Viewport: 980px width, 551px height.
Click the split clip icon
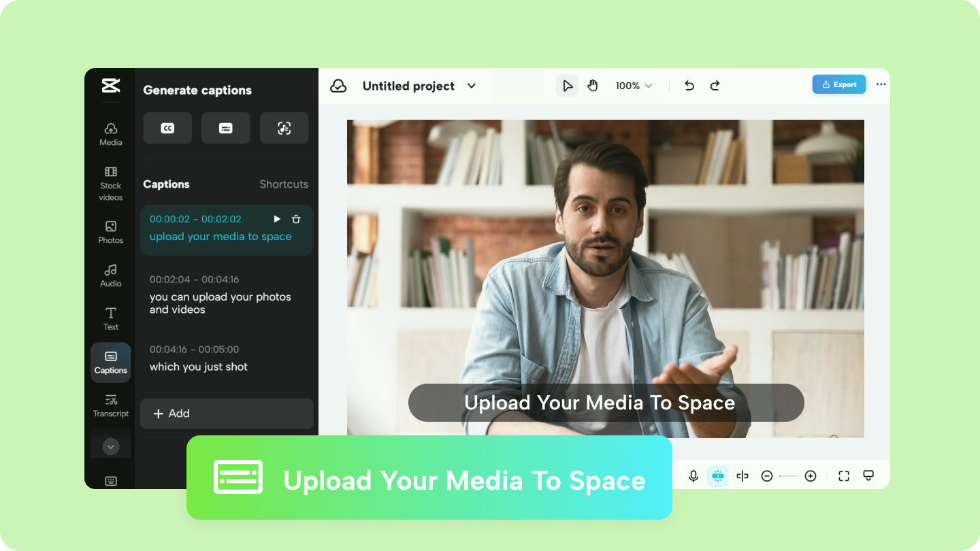[742, 476]
